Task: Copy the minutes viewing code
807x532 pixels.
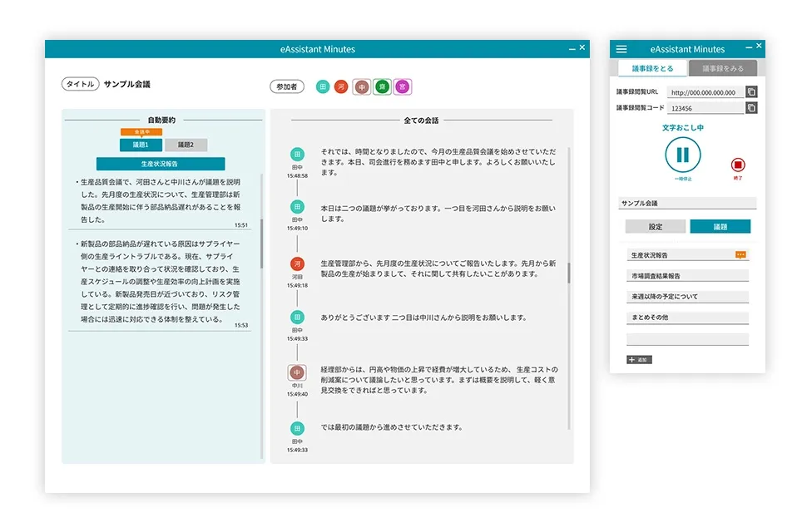Action: tap(751, 108)
